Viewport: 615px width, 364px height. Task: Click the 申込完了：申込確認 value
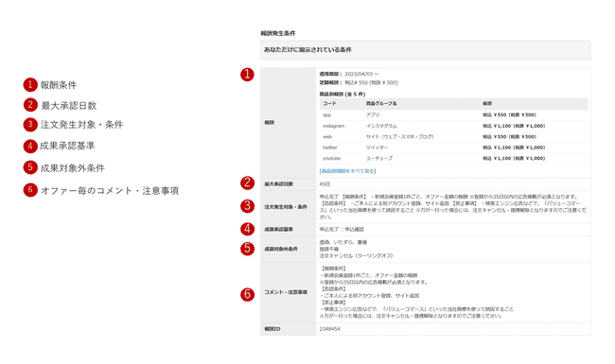[x=342, y=229]
